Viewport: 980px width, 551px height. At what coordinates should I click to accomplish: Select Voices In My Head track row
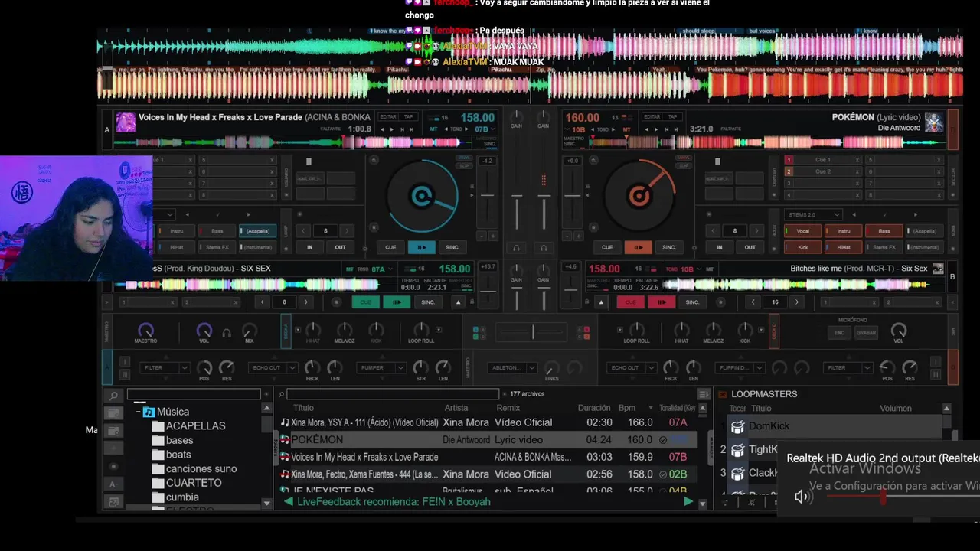[488, 457]
